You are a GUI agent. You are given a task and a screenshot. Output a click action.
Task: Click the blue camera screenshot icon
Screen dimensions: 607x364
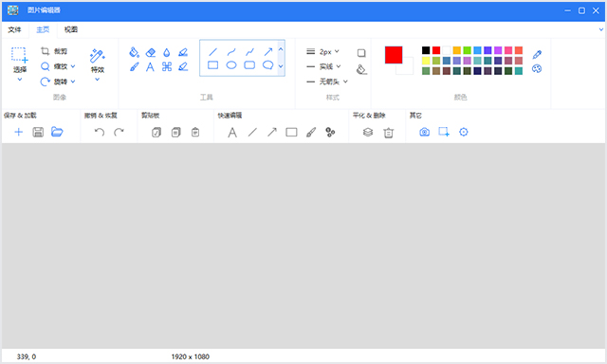424,133
